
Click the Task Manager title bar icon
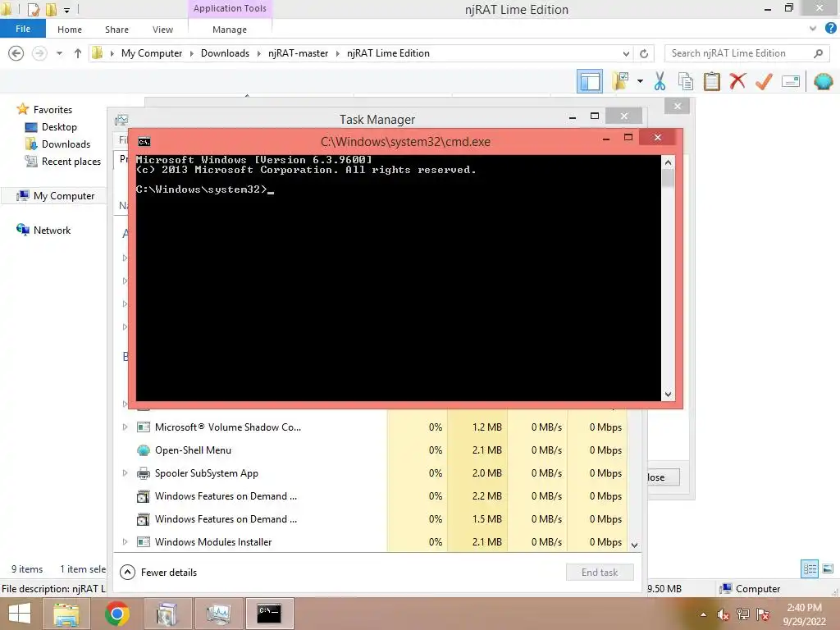pyautogui.click(x=121, y=119)
